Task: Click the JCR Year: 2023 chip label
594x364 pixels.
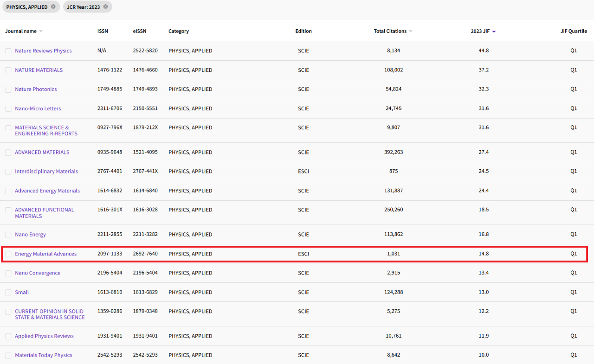Action: point(84,7)
